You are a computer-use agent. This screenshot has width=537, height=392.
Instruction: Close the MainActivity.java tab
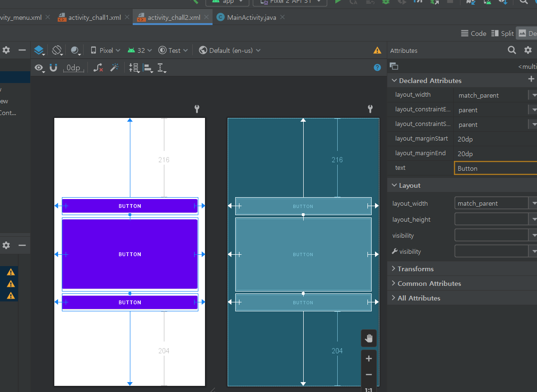(x=282, y=17)
